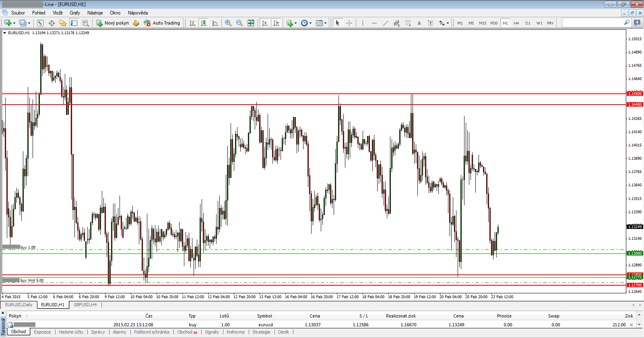Open the Soubor menu
Screen dimensions: 644x338
click(18, 13)
